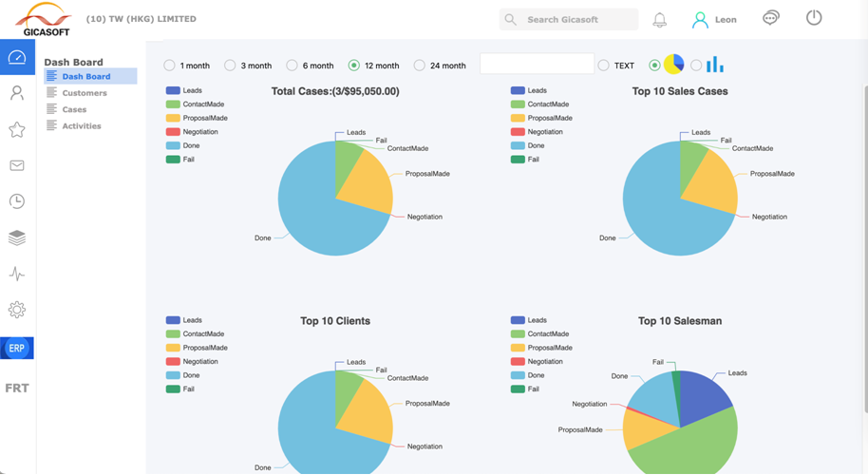Click the notification bell icon
Viewport: 868px width, 475px height.
tap(659, 19)
